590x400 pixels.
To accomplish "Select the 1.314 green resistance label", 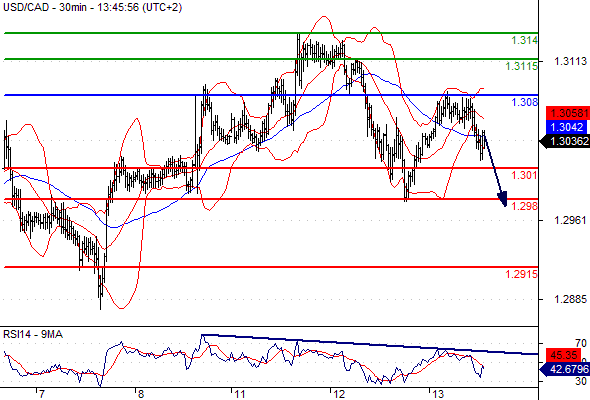I will [524, 40].
